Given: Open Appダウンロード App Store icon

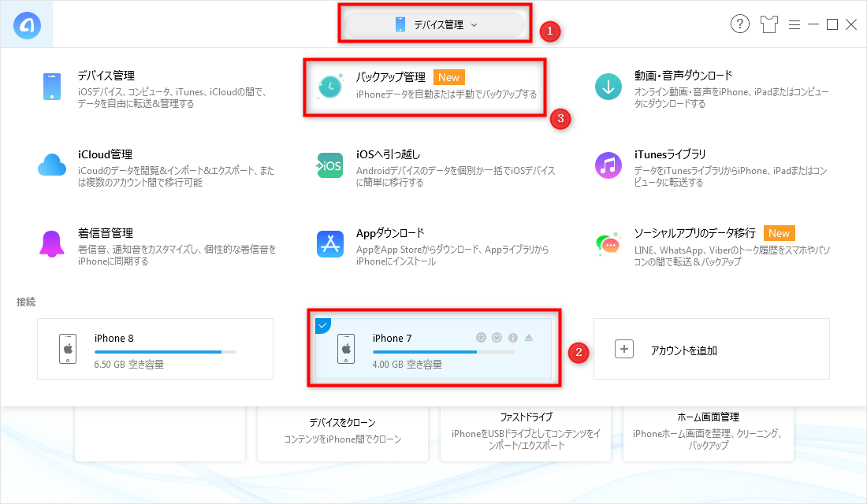Looking at the screenshot, I should coord(330,244).
